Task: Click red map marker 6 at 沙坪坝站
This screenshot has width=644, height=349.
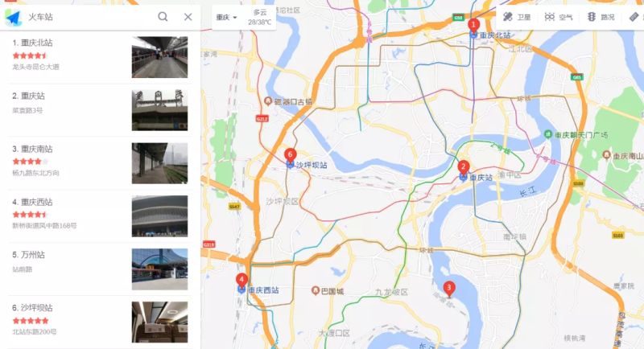Action: tap(290, 156)
